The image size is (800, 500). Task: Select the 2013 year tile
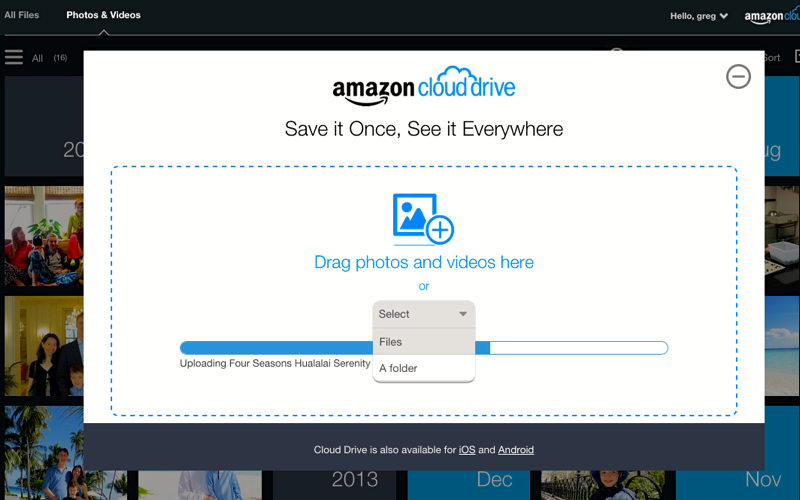click(x=334, y=485)
